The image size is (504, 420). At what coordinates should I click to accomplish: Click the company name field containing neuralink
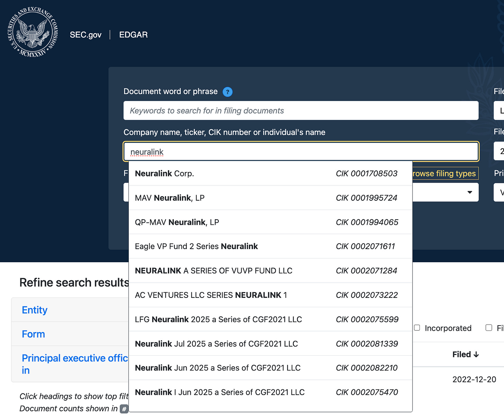(x=301, y=152)
